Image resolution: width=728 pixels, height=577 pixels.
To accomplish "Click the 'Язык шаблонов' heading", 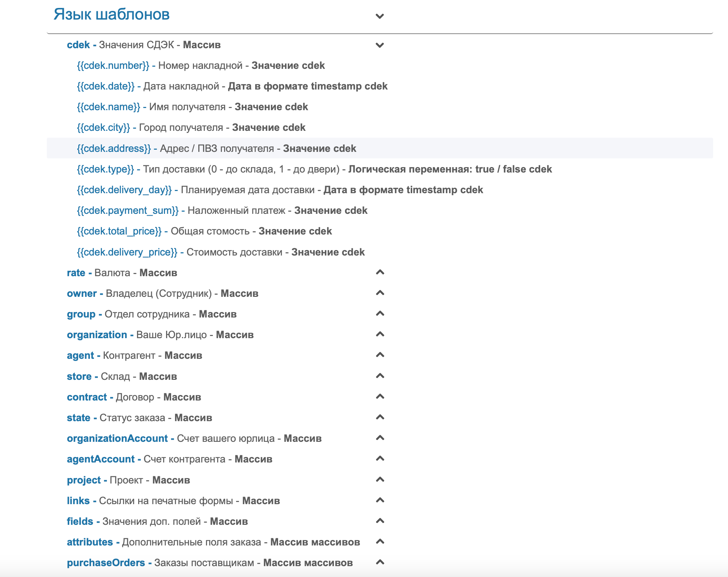I will tap(111, 14).
